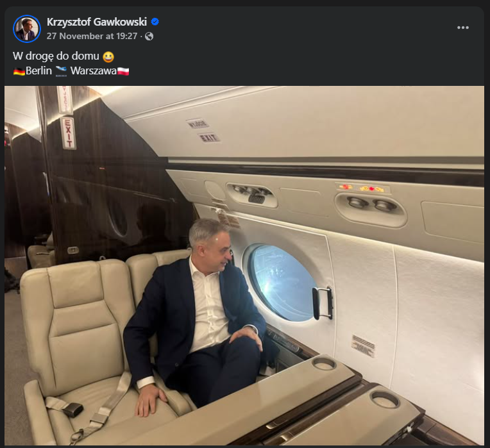Click the left round cup holder on the table
Viewport: 490px width, 448px height.
click(324, 363)
